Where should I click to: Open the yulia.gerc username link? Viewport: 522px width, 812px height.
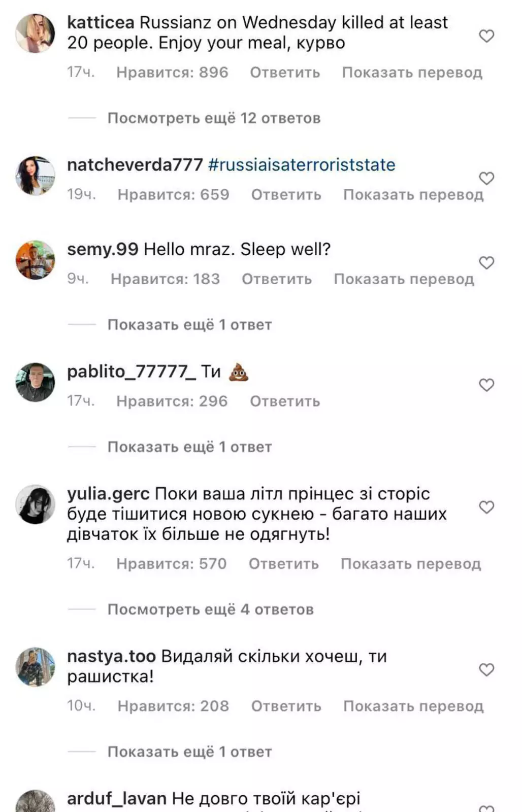[108, 494]
